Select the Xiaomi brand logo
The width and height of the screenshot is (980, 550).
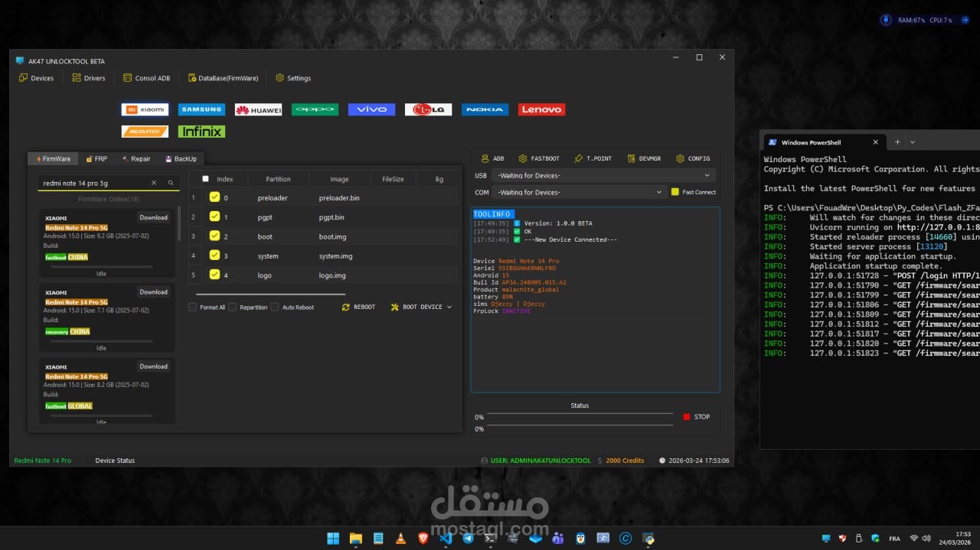(x=145, y=109)
